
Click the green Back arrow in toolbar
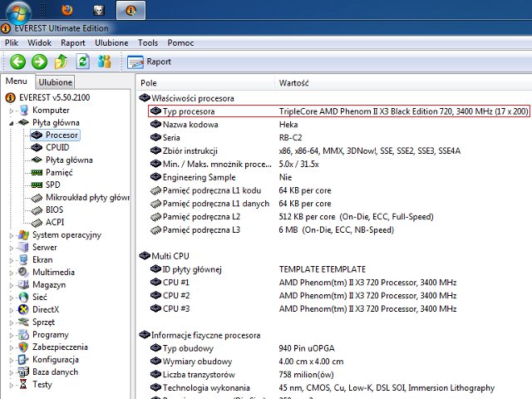(x=17, y=62)
